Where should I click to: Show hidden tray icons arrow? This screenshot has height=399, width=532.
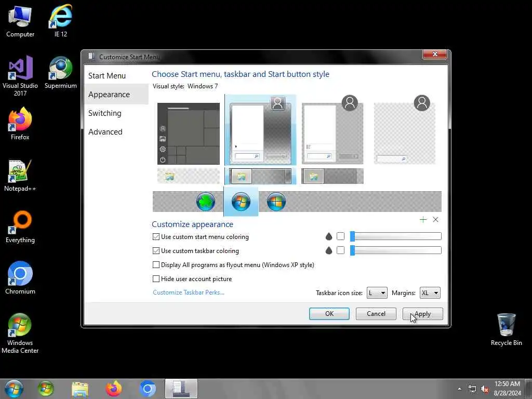pos(459,389)
